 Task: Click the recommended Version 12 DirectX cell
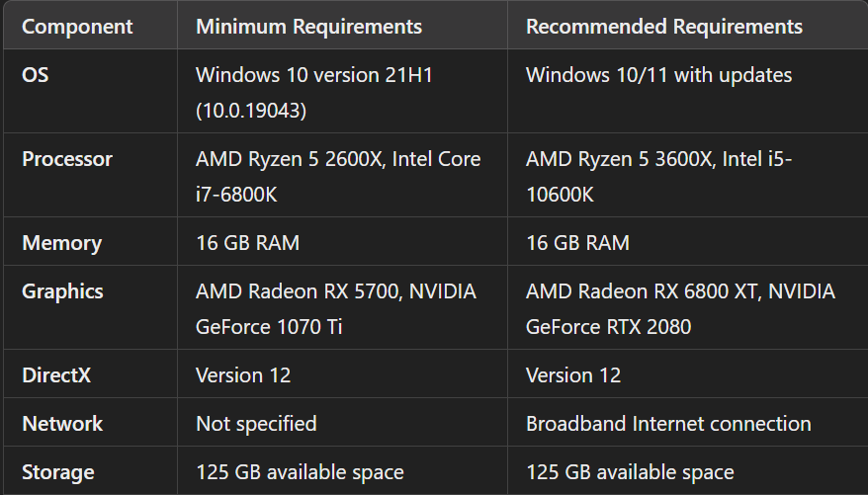[573, 375]
